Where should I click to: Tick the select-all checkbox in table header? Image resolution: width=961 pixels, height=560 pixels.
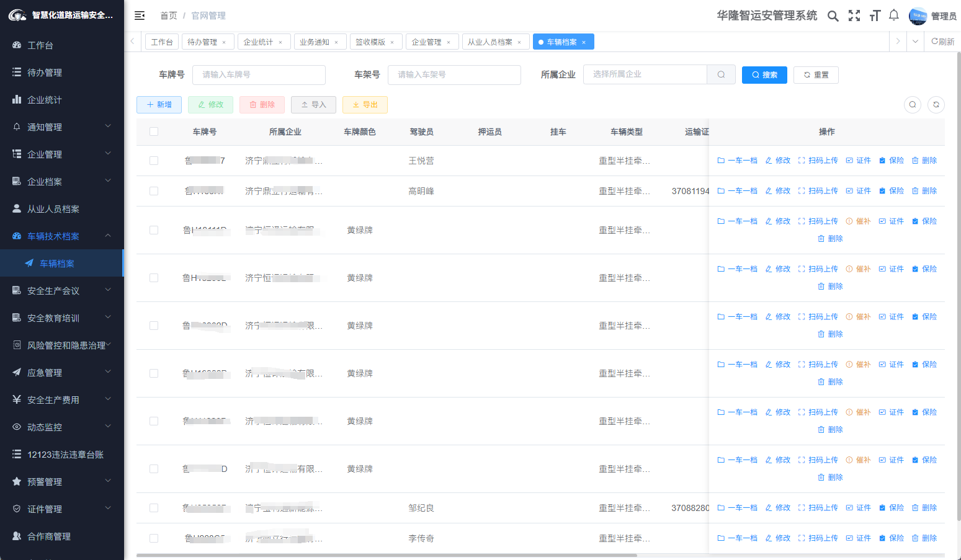[x=154, y=131]
